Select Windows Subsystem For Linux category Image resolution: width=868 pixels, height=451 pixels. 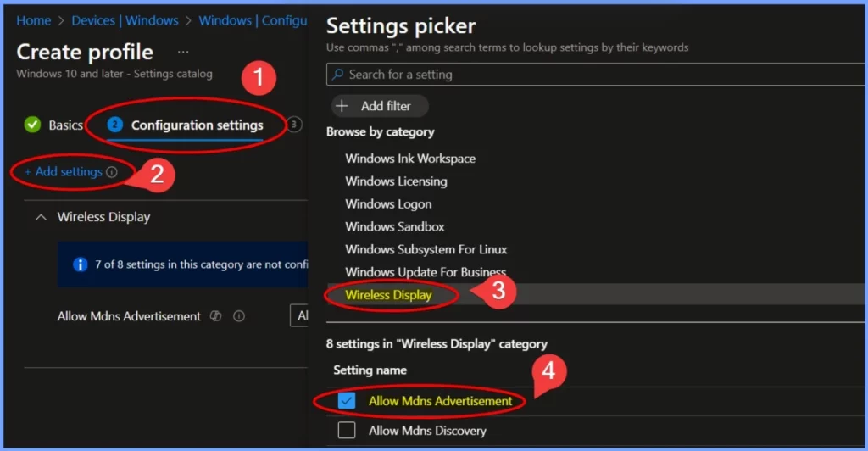tap(426, 249)
